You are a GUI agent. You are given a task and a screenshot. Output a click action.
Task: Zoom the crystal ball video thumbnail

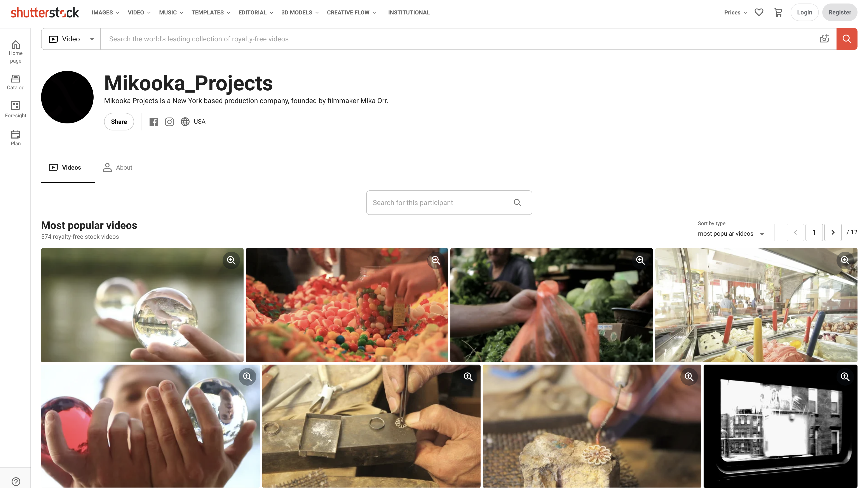click(231, 260)
